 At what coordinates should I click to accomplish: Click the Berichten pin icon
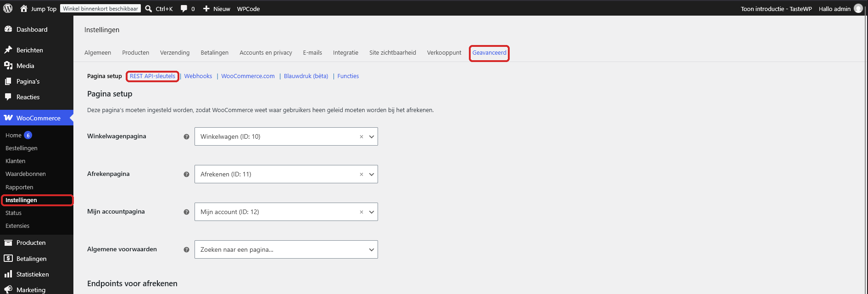8,50
